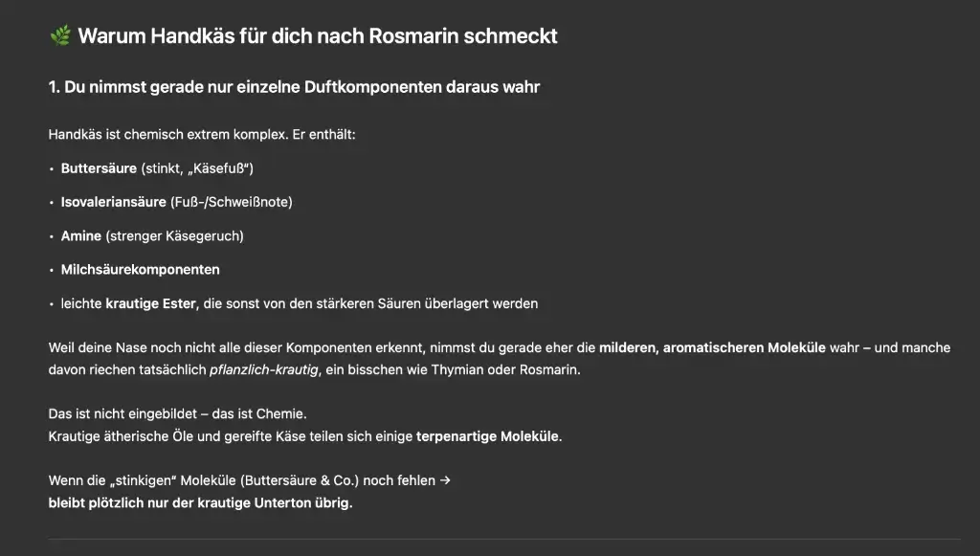Viewport: 980px width, 556px height.
Task: Click the herb leaf emoji in the heading
Action: [x=59, y=36]
